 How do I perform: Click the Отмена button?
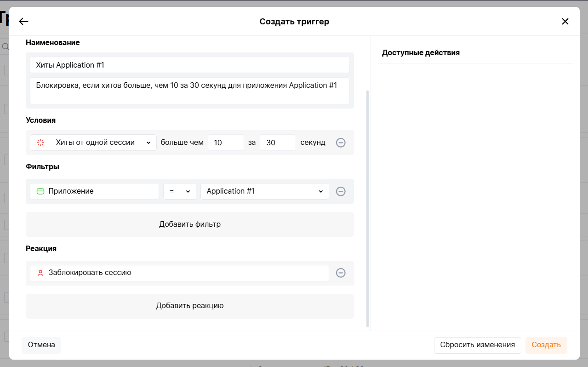(x=41, y=345)
